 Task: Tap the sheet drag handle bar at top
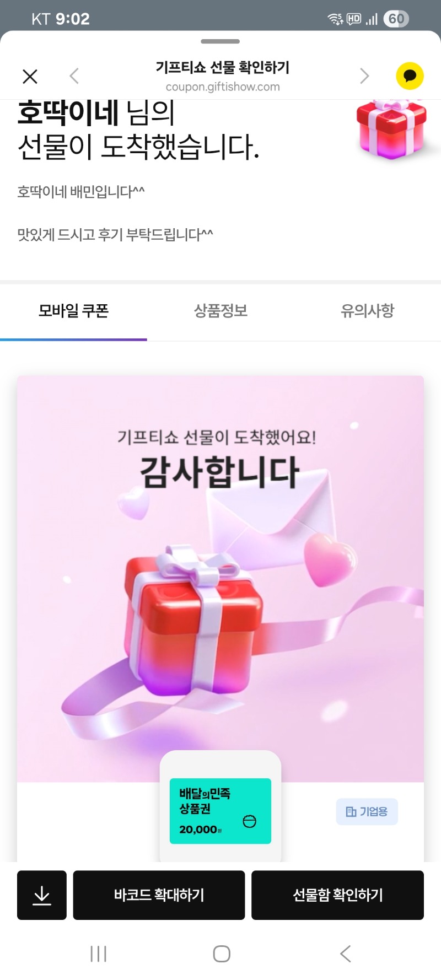[x=220, y=41]
